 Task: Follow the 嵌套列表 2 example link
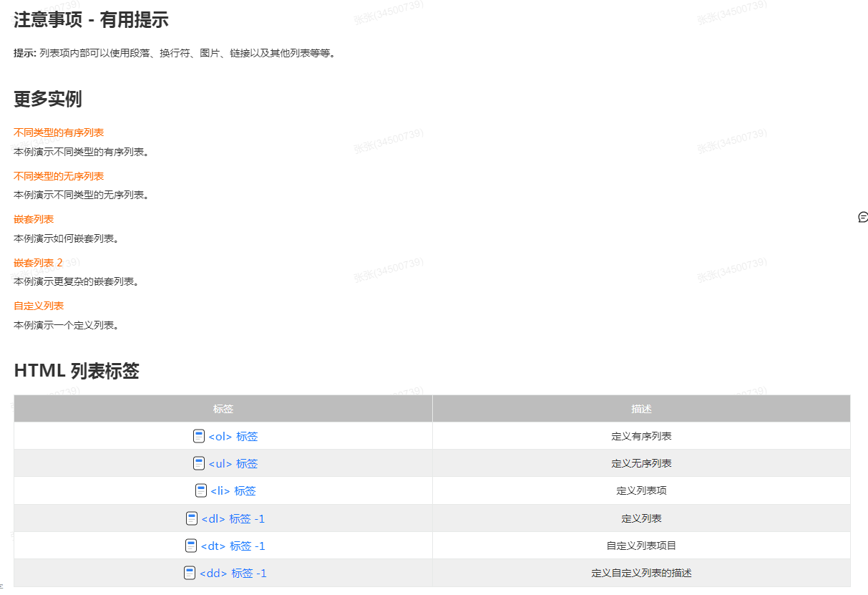point(39,263)
